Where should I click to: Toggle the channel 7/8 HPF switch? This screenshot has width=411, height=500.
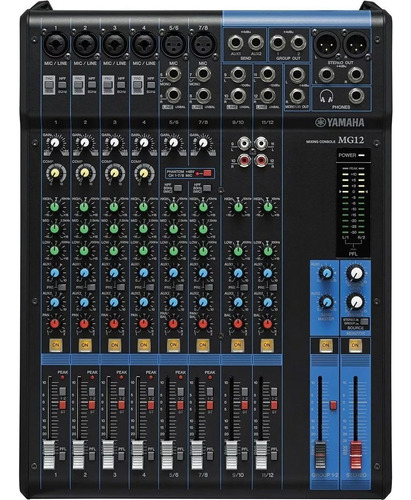pos(207,188)
